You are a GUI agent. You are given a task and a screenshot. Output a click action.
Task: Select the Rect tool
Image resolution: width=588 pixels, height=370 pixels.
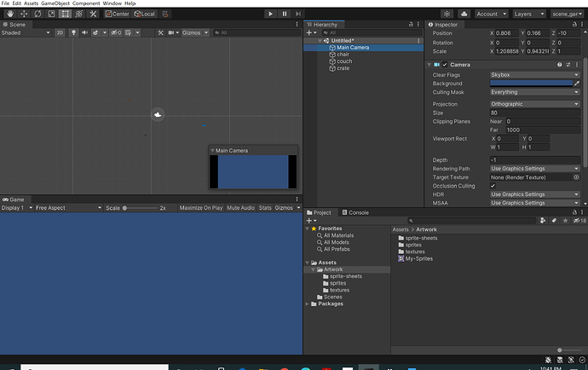click(x=66, y=14)
